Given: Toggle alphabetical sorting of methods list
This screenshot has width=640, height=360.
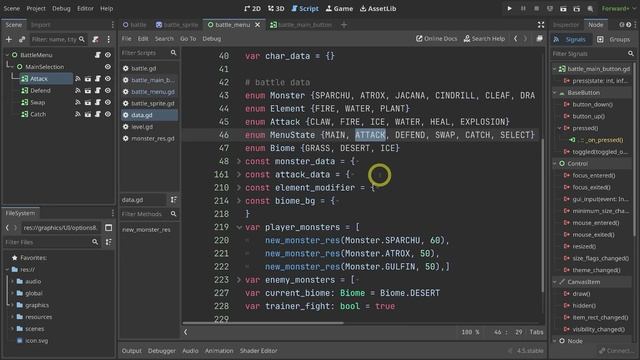Looking at the screenshot, I should (x=173, y=200).
